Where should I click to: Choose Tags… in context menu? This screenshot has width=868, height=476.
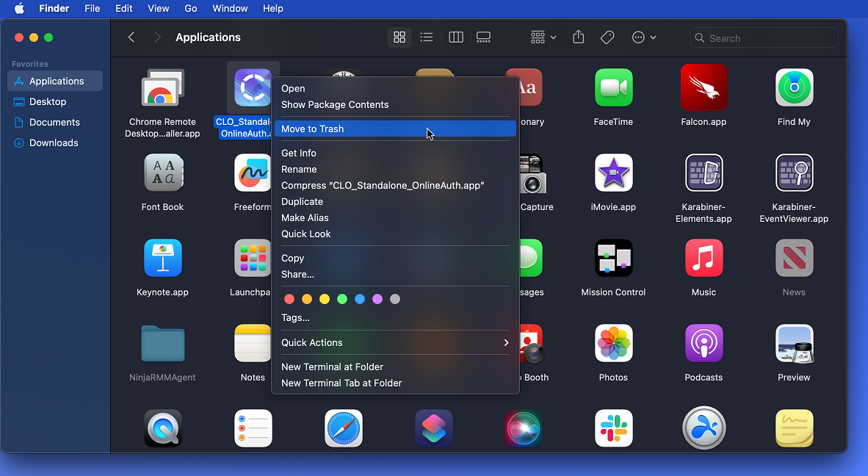395,318
